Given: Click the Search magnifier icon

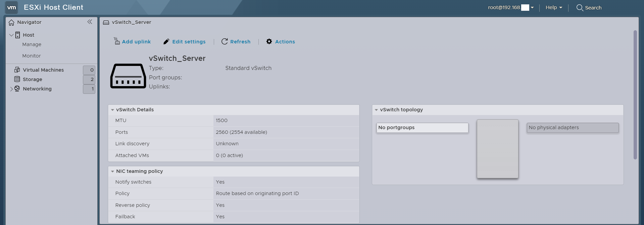Looking at the screenshot, I should pyautogui.click(x=580, y=8).
